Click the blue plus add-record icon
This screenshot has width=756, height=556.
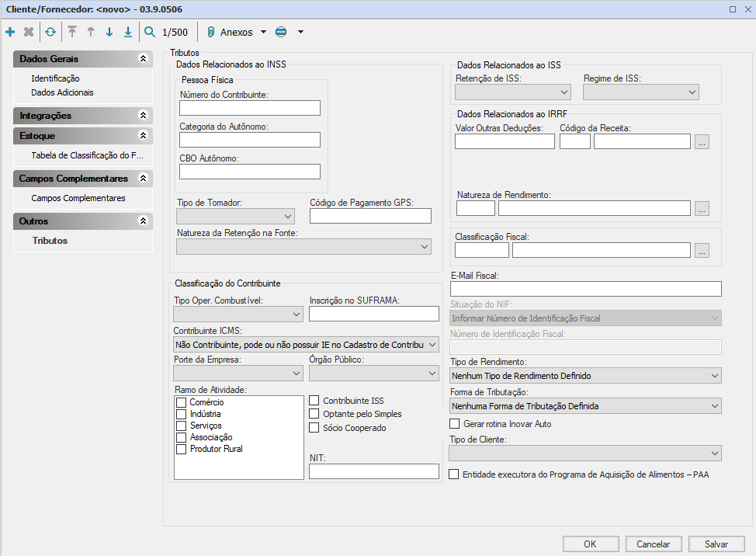10,32
